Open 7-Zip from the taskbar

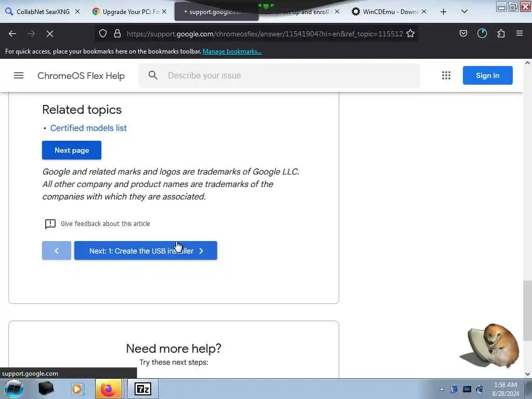142,389
